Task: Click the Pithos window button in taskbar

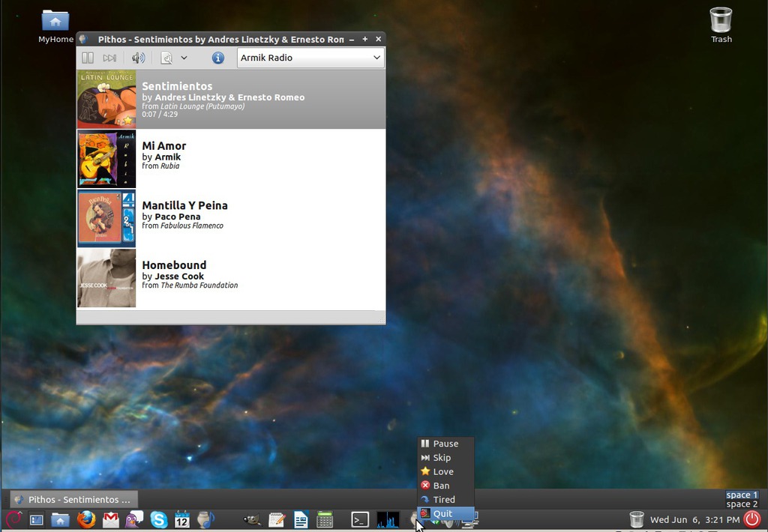Action: [x=74, y=500]
